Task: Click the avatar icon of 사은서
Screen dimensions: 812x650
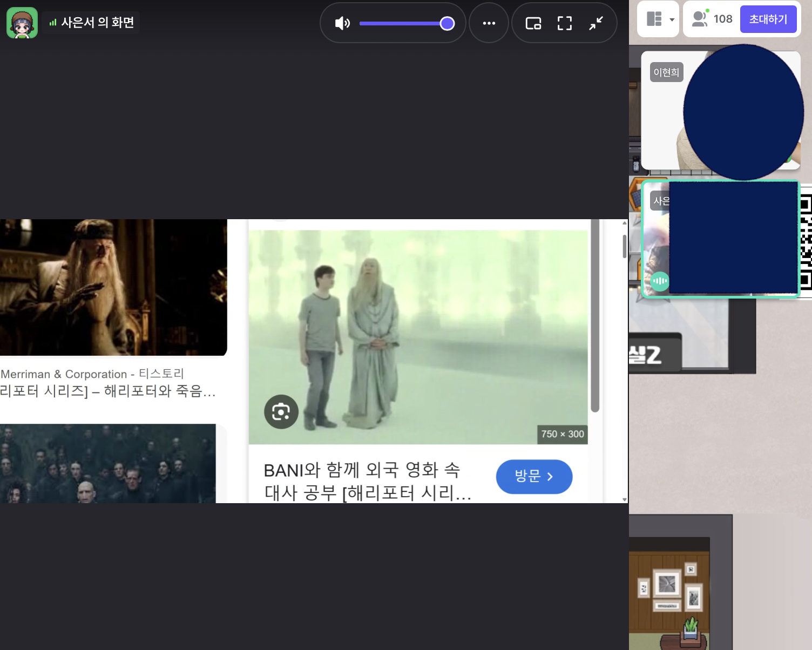Action: tap(22, 23)
